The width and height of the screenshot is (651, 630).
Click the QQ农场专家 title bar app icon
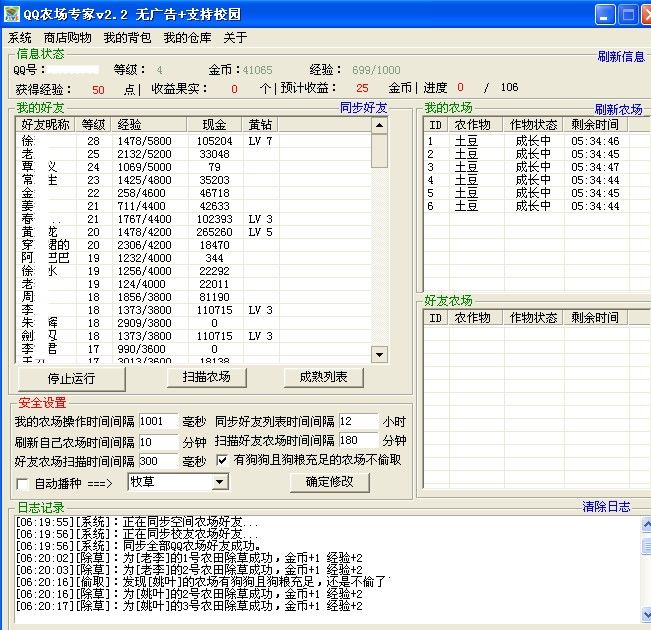[x=12, y=14]
